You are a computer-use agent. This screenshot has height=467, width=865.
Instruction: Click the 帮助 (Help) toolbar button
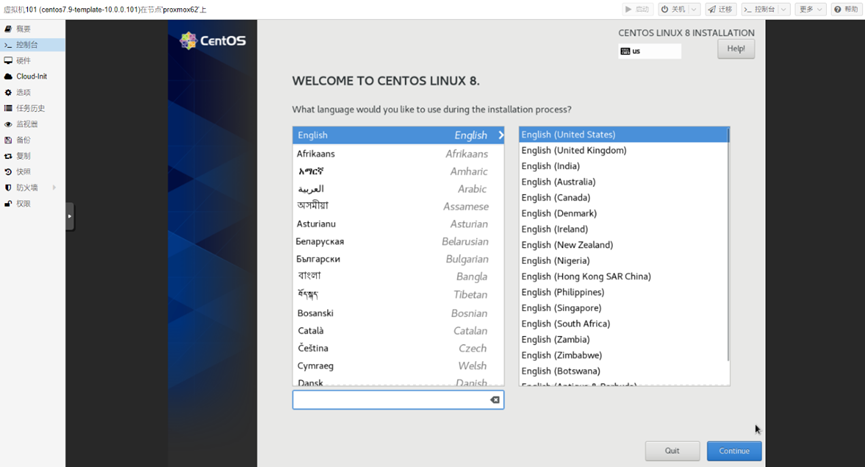point(846,9)
